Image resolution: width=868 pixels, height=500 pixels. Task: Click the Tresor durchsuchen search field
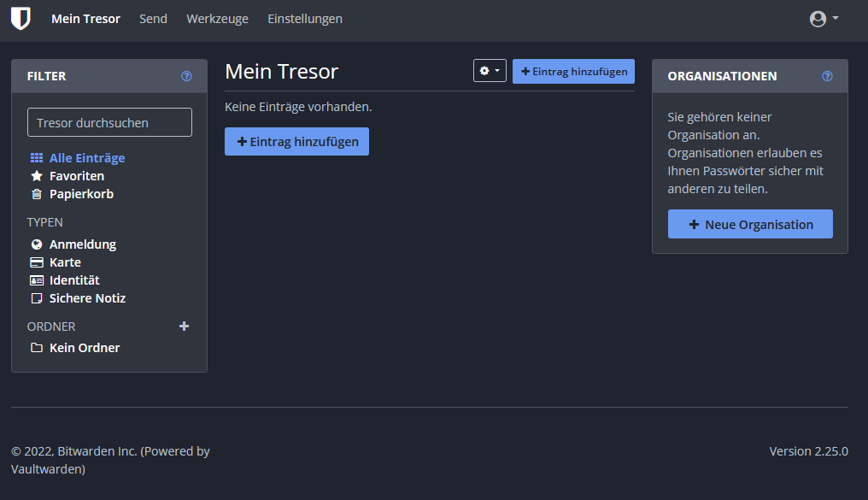point(109,122)
